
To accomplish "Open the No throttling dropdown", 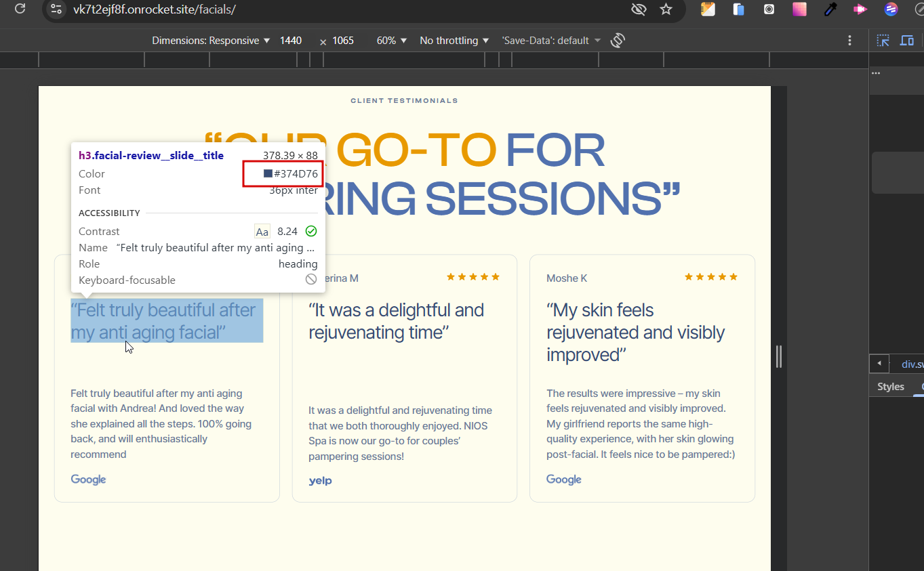I will point(454,41).
